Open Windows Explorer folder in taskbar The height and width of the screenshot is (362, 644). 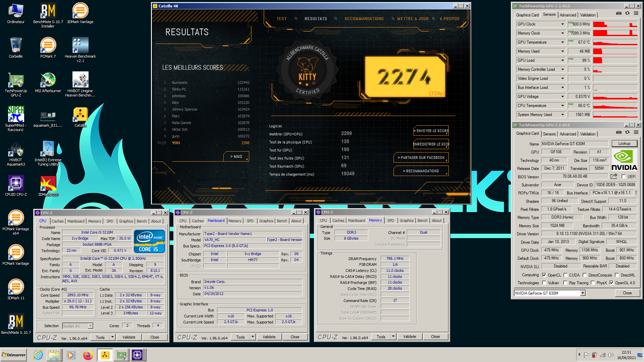coord(54,355)
